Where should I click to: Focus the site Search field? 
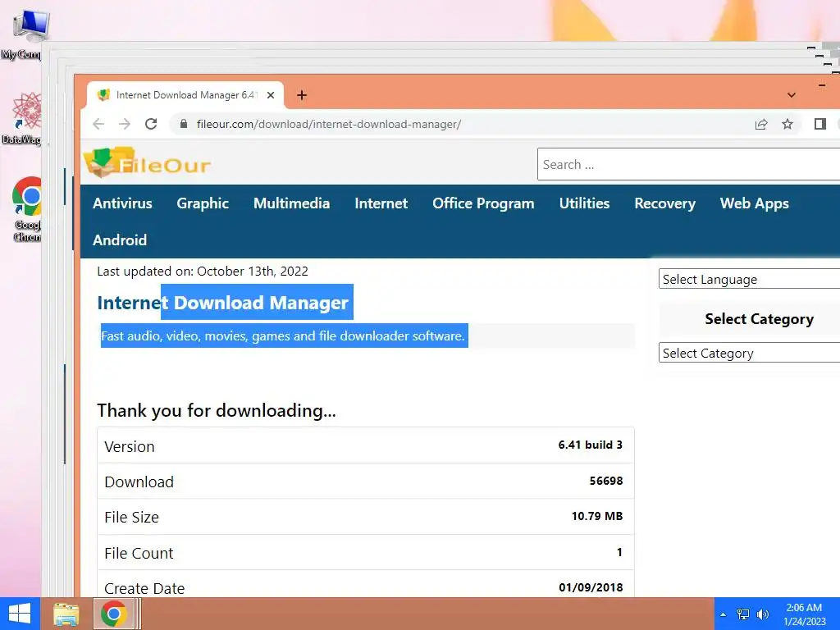pyautogui.click(x=688, y=164)
